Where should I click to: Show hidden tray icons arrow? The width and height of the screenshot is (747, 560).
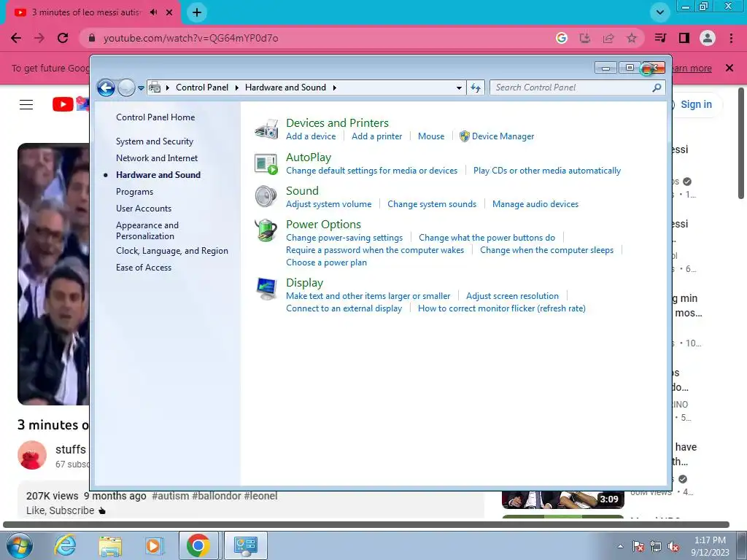(x=620, y=546)
